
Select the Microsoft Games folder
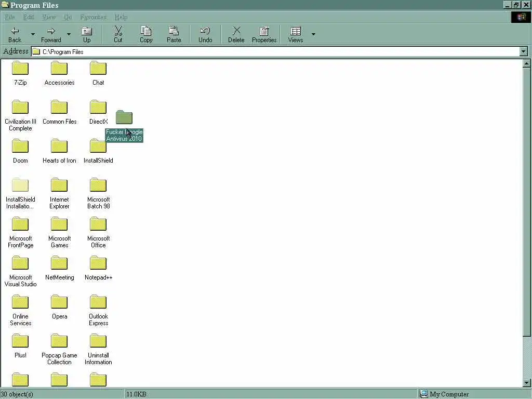pos(59,232)
